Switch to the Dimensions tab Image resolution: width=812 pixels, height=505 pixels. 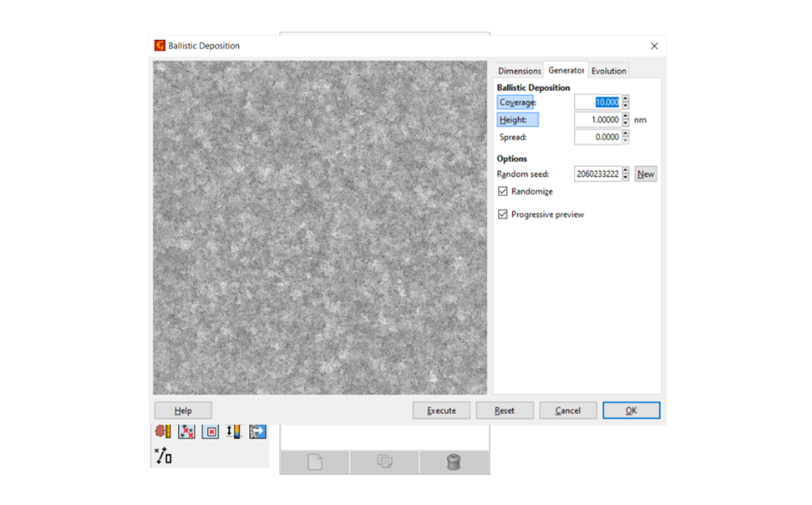click(519, 71)
